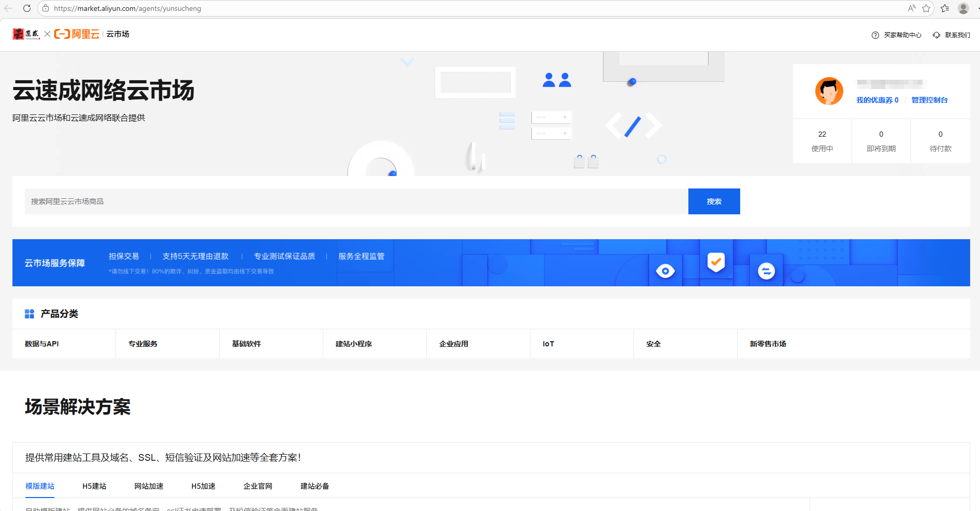The width and height of the screenshot is (980, 511).
Task: Open the favorites list icon
Action: [x=945, y=8]
